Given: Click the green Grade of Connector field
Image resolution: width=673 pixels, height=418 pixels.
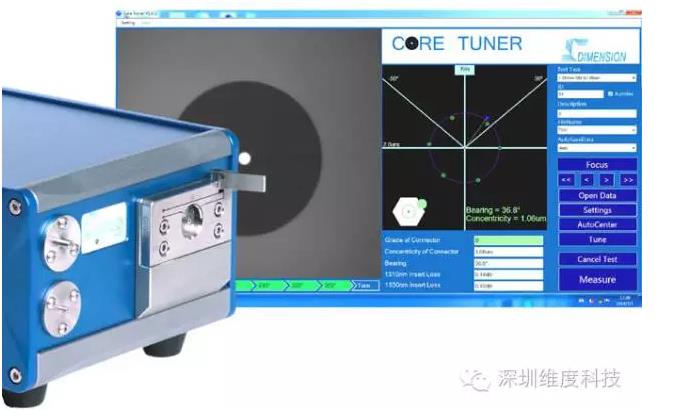Looking at the screenshot, I should pos(507,241).
